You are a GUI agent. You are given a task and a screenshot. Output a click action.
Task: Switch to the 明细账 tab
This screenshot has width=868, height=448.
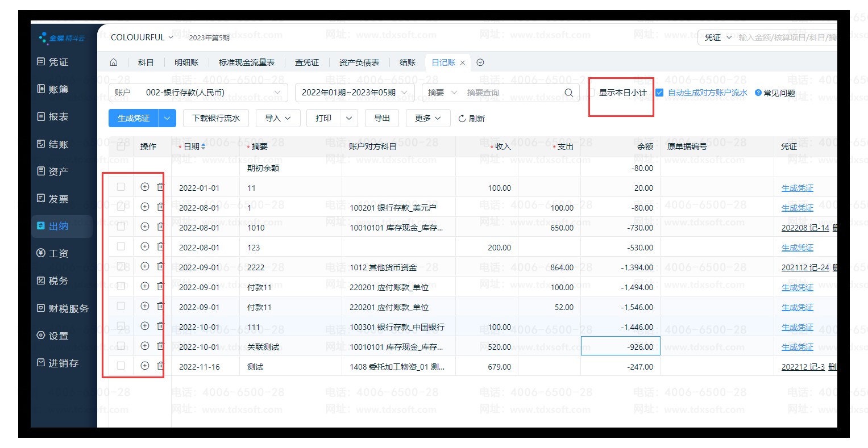186,62
